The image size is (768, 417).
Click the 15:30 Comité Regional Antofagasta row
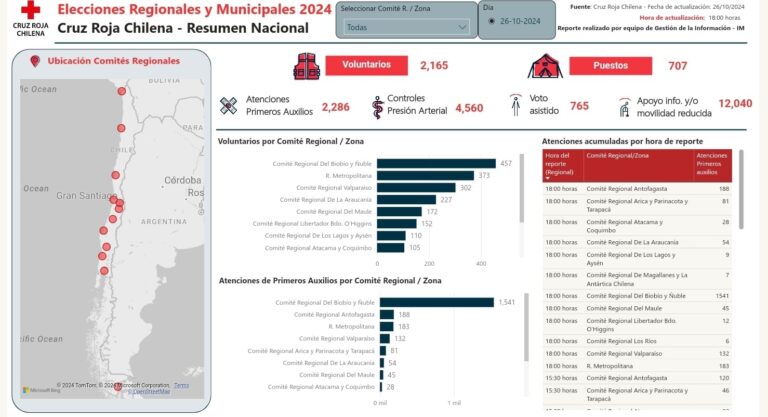pos(637,378)
